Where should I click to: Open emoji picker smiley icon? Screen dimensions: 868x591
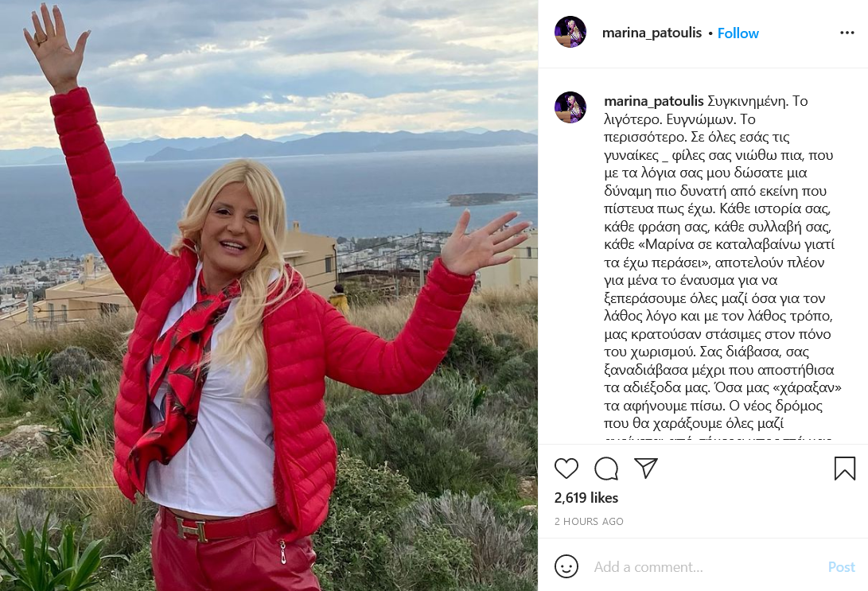pos(566,566)
